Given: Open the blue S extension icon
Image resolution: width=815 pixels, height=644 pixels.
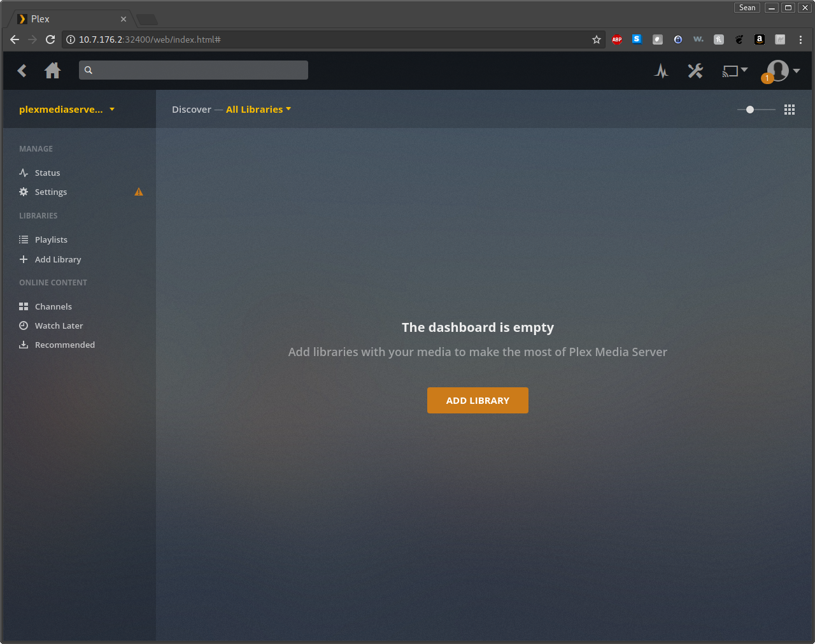Looking at the screenshot, I should [637, 39].
